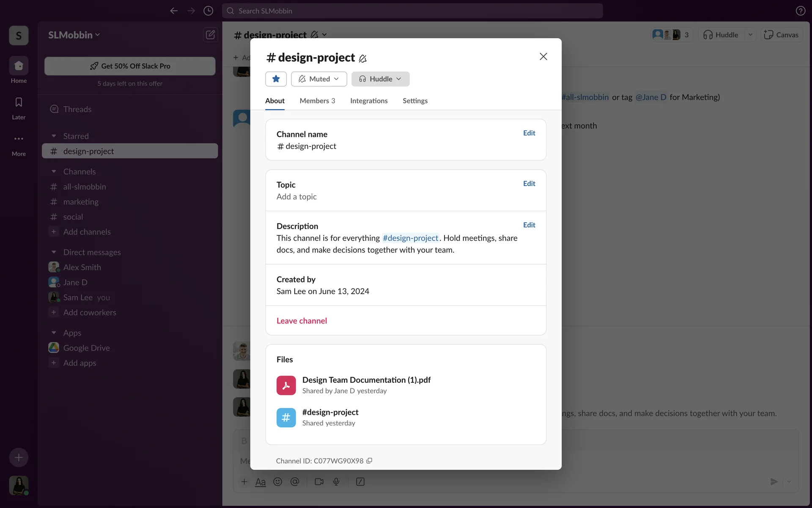Open the Settings tab
Viewport: 812px width, 508px height.
pos(415,101)
